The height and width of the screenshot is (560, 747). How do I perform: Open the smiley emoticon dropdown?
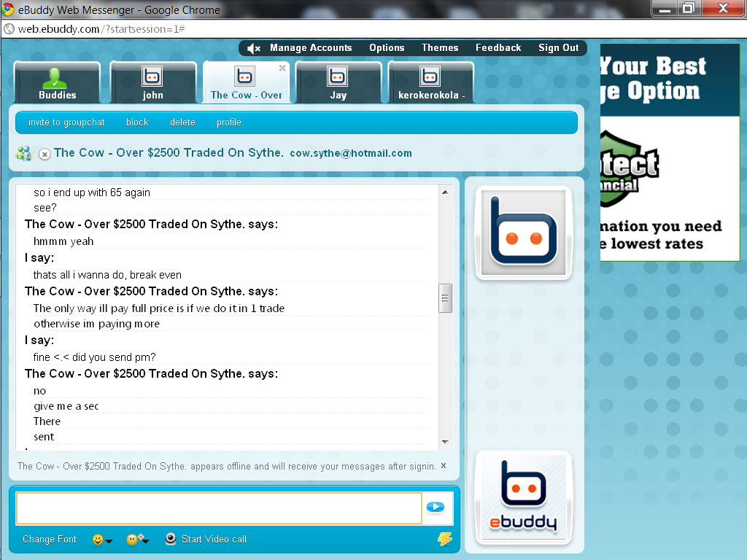coord(102,540)
